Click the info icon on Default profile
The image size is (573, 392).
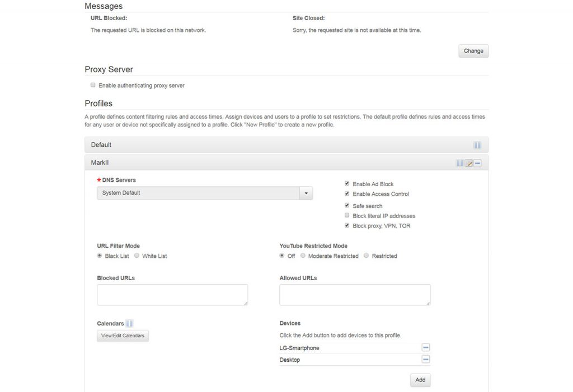tap(477, 145)
